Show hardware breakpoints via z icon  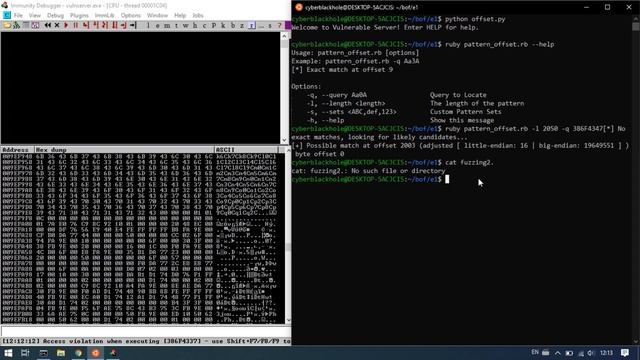[x=242, y=25]
